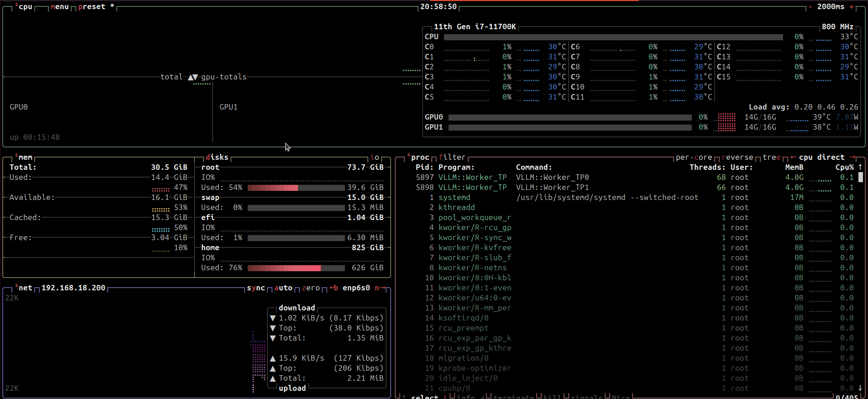This screenshot has height=399, width=868.
Task: Click the upload speed 15.9 KiB/s
Action: pyautogui.click(x=302, y=358)
